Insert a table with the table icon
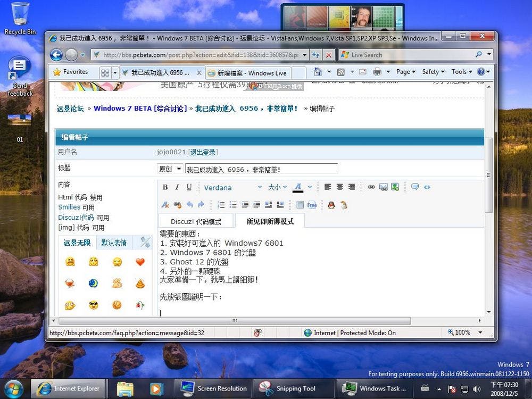532x399 pixels. point(300,205)
